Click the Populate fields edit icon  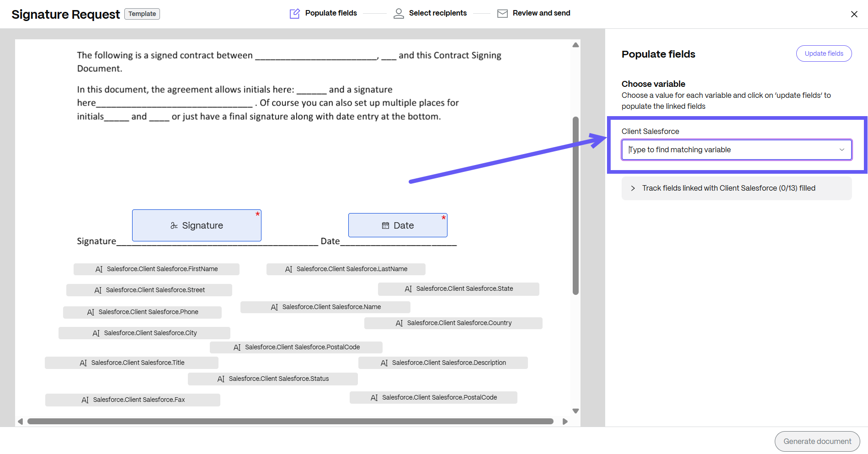pos(295,13)
